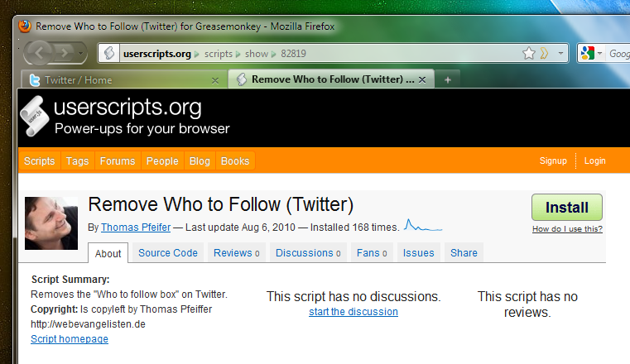Open the Books navigation item

(235, 161)
